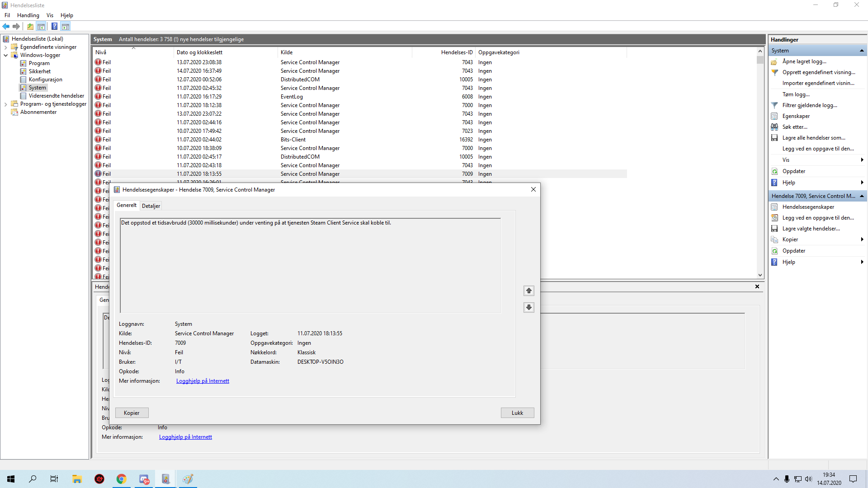The image size is (868, 488).
Task: Click Filtrer gjeldende logg funnel icon
Action: pos(774,105)
